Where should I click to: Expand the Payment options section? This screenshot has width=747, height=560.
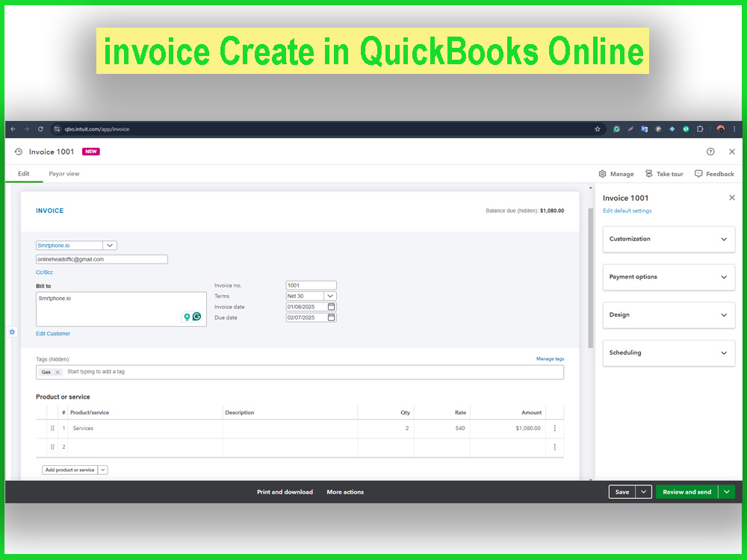669,277
